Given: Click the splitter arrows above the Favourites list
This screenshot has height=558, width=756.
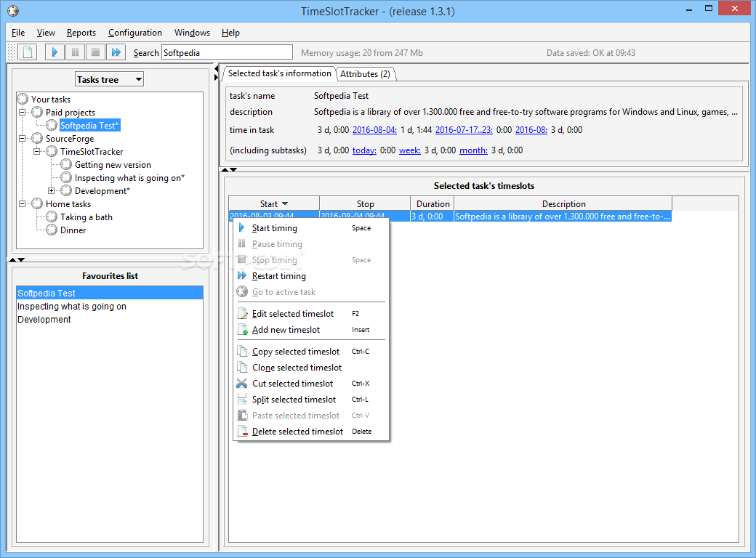Looking at the screenshot, I should click(17, 259).
